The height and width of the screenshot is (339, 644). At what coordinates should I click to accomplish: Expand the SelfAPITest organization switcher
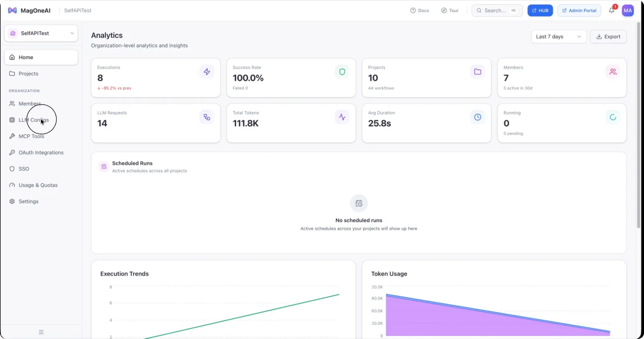[41, 33]
